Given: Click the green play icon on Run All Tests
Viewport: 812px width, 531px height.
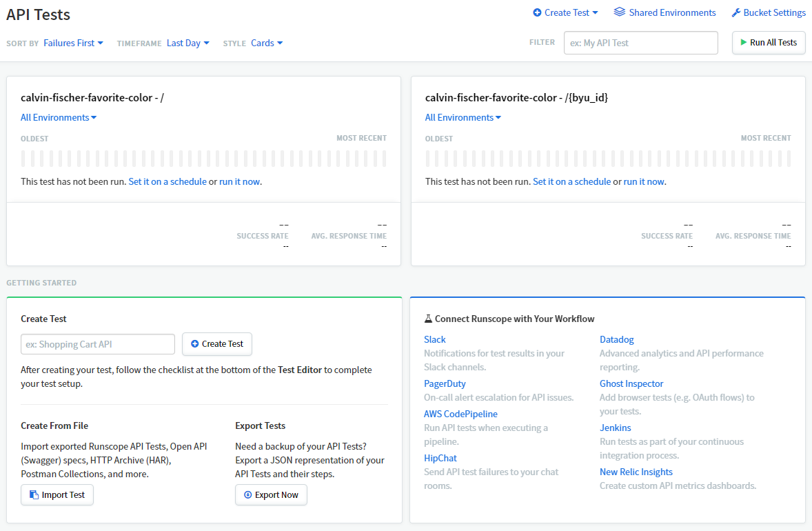Looking at the screenshot, I should click(744, 43).
